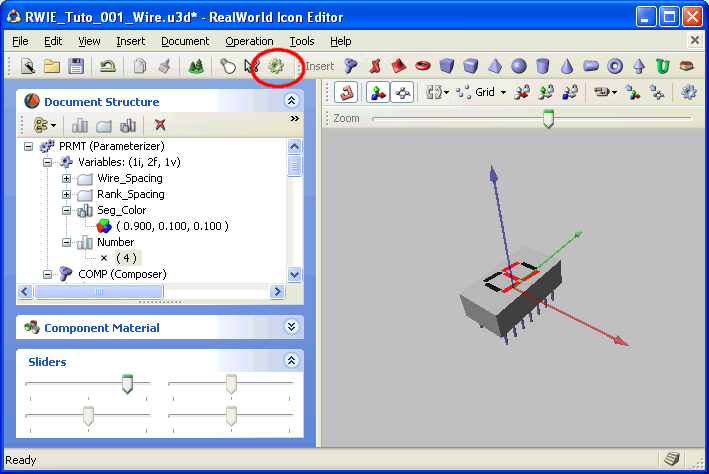Toggle the manipulator handles button
709x474 pixels.
[x=402, y=92]
